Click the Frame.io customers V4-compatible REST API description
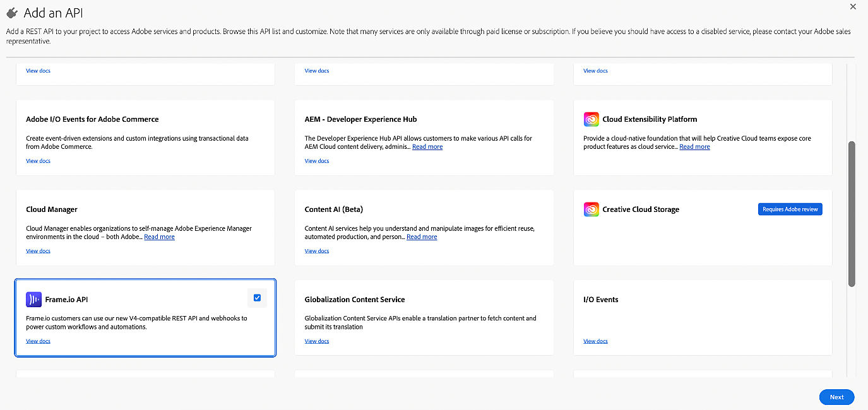The width and height of the screenshot is (868, 410). coord(136,323)
